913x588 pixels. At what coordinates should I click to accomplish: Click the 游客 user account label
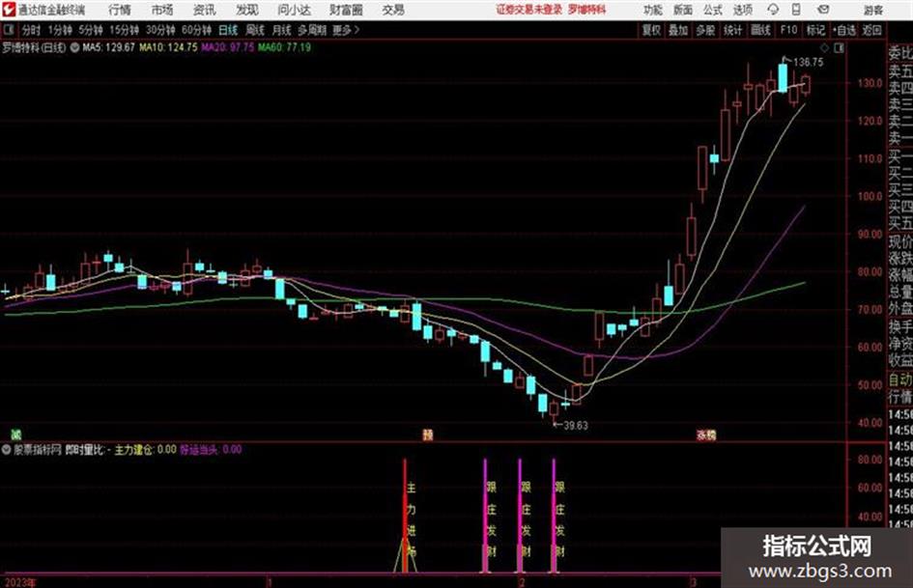872,10
